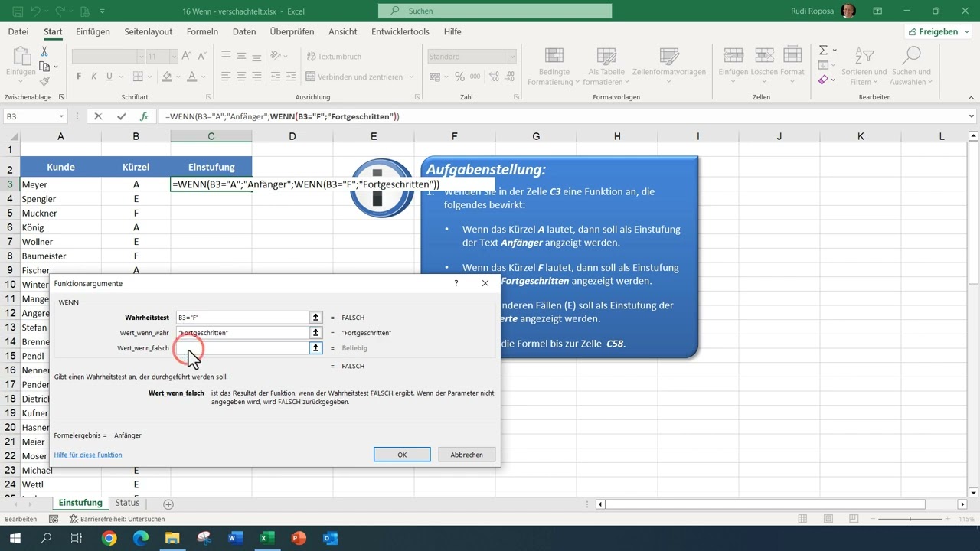Open Word from the Windows taskbar
The width and height of the screenshot is (980, 551).
pos(235,538)
